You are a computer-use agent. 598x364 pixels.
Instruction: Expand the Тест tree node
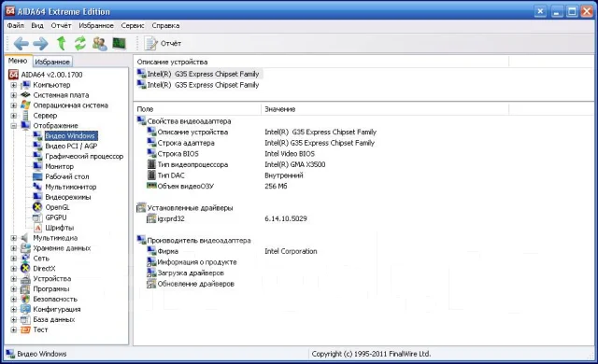point(14,329)
